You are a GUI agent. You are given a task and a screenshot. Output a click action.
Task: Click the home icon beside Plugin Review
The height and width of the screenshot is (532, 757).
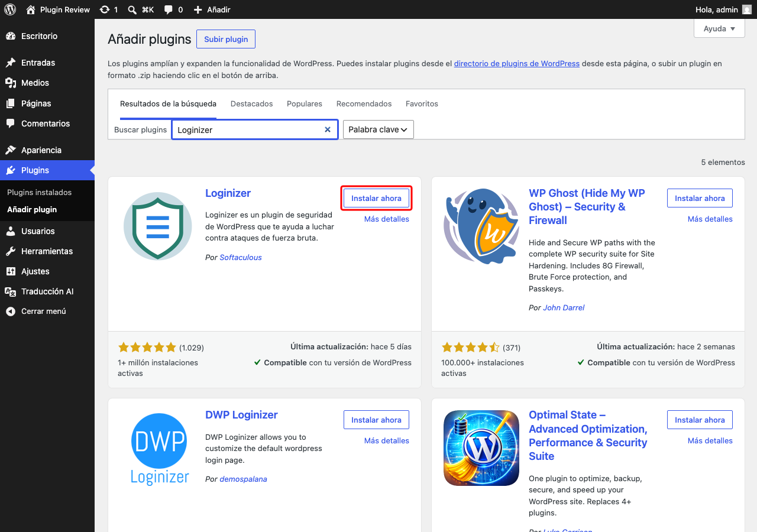[x=31, y=9]
